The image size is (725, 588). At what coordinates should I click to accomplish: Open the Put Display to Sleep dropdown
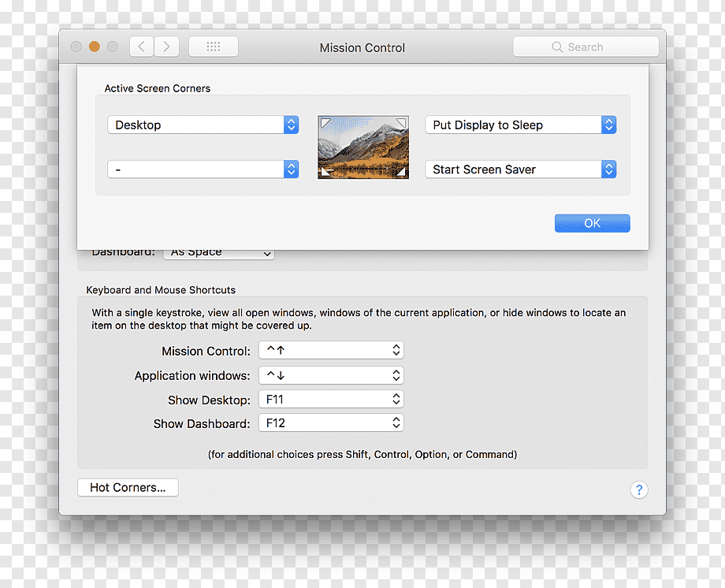click(x=521, y=125)
